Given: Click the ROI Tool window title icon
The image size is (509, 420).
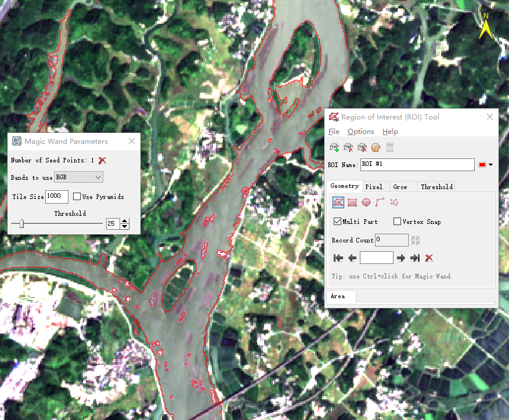Looking at the screenshot, I should coord(333,117).
